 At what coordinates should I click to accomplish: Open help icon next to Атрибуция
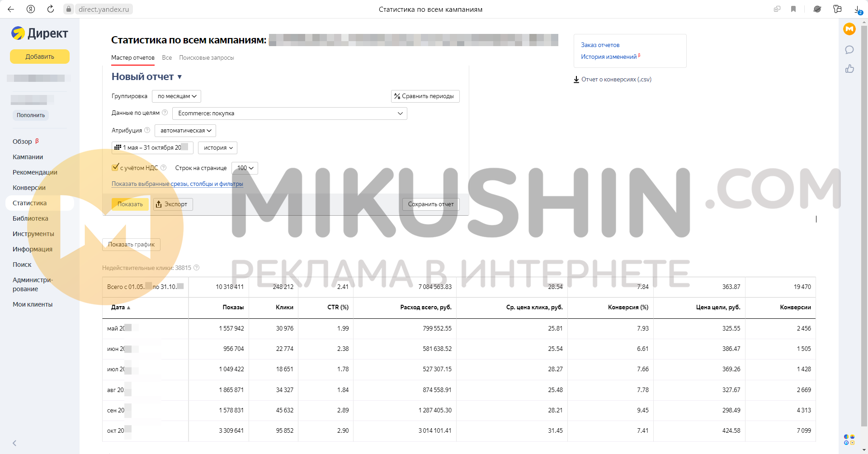pyautogui.click(x=147, y=130)
